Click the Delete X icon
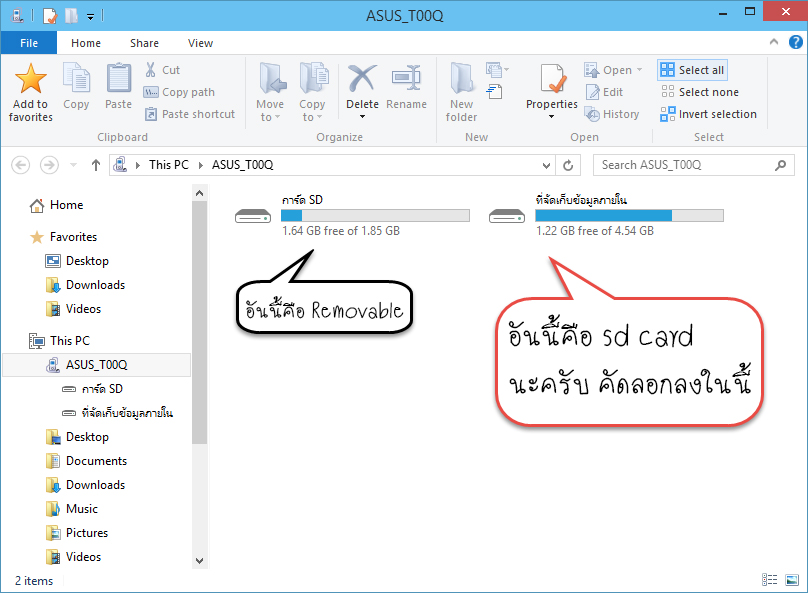The height and width of the screenshot is (593, 808). click(362, 78)
